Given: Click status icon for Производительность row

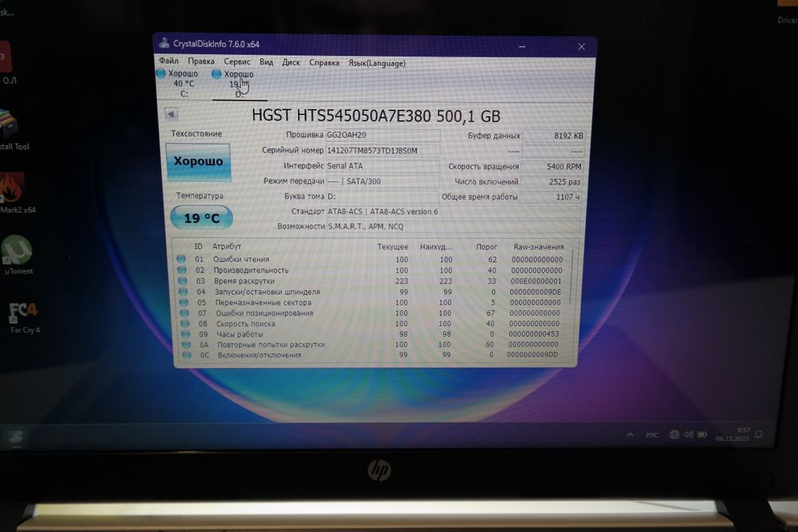Looking at the screenshot, I should 182,270.
